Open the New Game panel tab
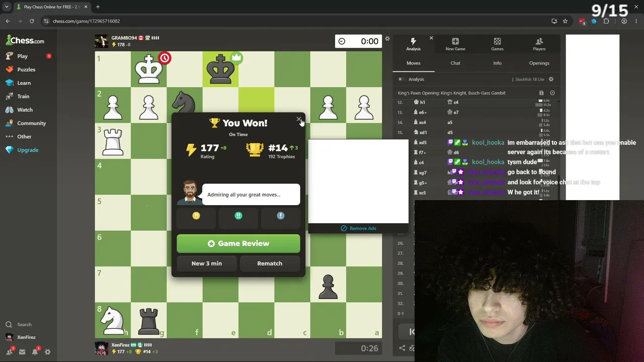The height and width of the screenshot is (362, 644). point(455,44)
